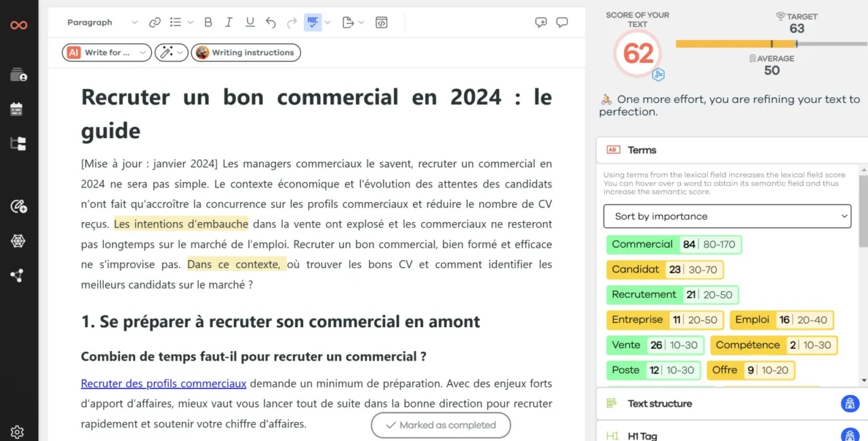This screenshot has height=441, width=868.
Task: Insert a bulleted list
Action: 176,22
